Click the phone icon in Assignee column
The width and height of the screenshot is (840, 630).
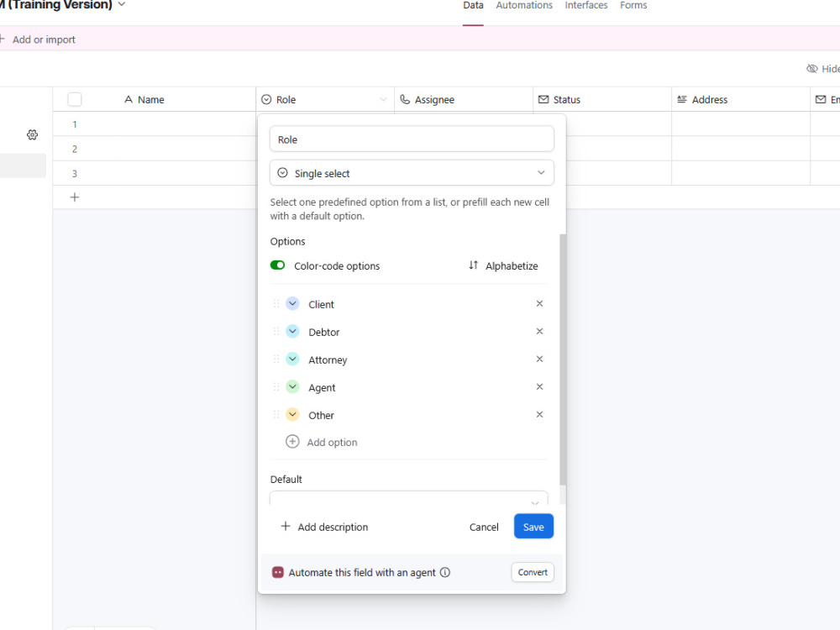click(405, 100)
